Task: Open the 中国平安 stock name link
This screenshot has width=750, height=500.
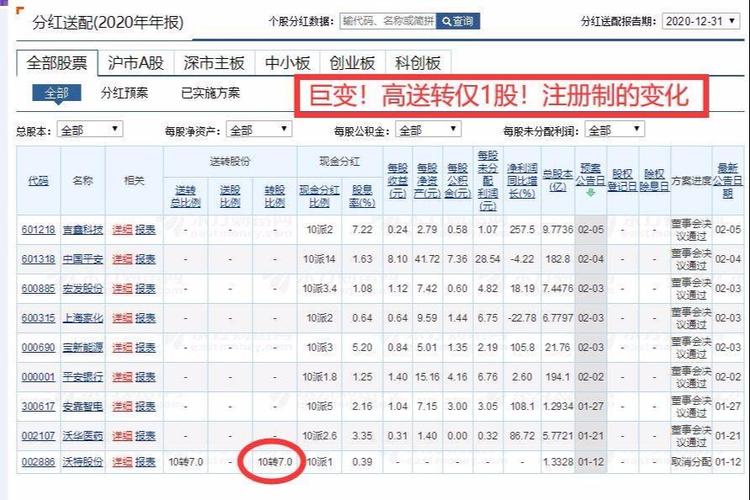Action: [83, 259]
